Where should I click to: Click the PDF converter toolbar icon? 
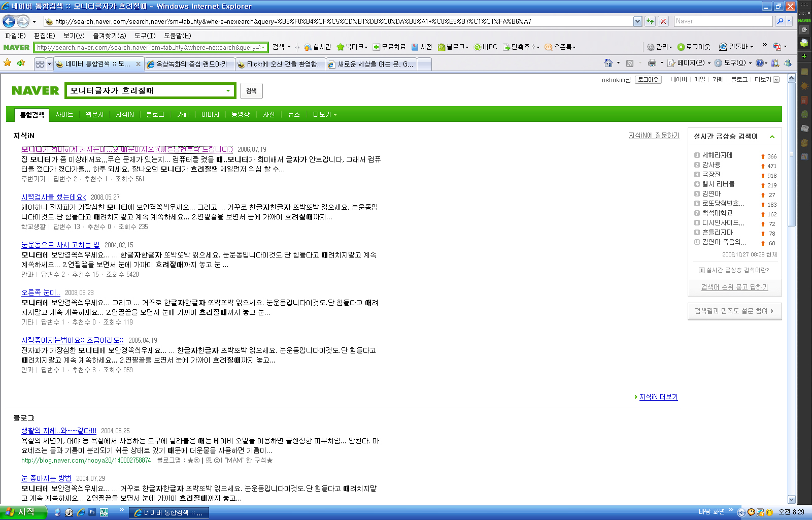(x=777, y=47)
